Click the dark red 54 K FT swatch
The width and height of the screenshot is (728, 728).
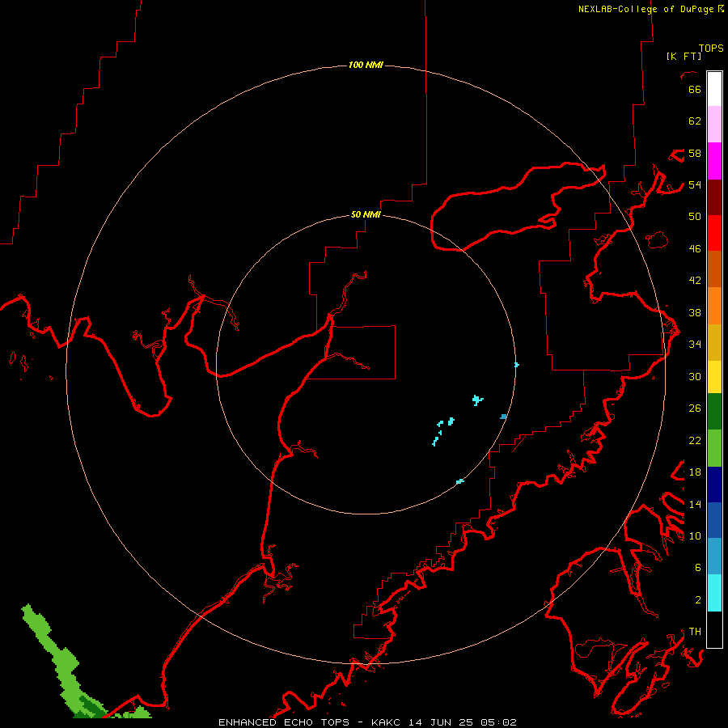pos(714,197)
